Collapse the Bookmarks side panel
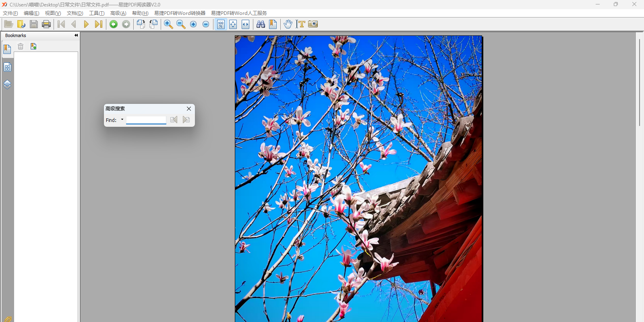 point(76,35)
